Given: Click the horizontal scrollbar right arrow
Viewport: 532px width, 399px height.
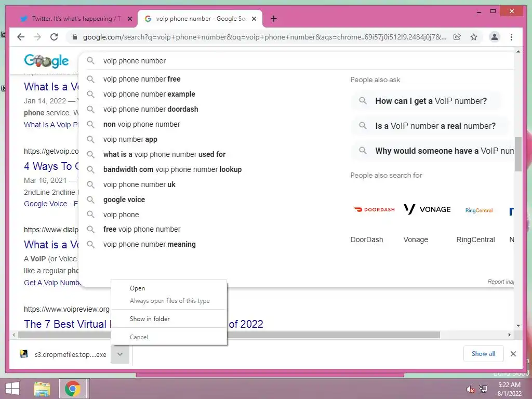Looking at the screenshot, I should 509,335.
